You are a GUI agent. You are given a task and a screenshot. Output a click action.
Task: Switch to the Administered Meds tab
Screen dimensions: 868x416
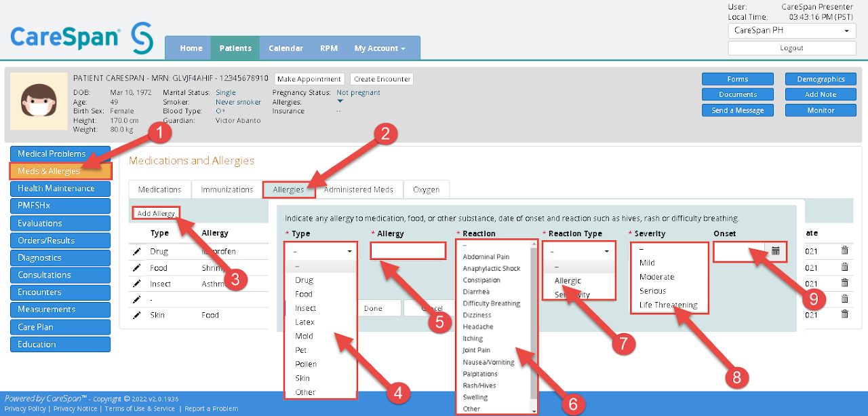coord(359,189)
